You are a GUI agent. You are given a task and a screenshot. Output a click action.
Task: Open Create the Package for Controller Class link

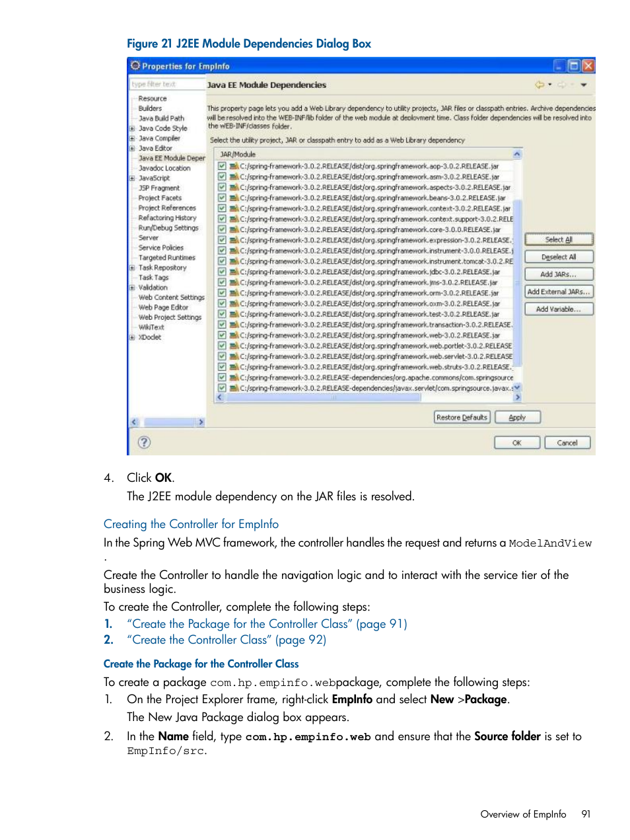coord(267,624)
